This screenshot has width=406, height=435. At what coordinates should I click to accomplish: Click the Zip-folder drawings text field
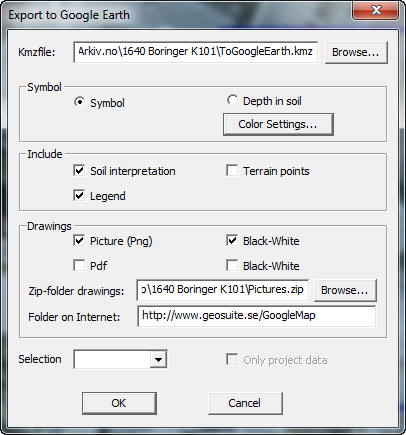tap(223, 290)
